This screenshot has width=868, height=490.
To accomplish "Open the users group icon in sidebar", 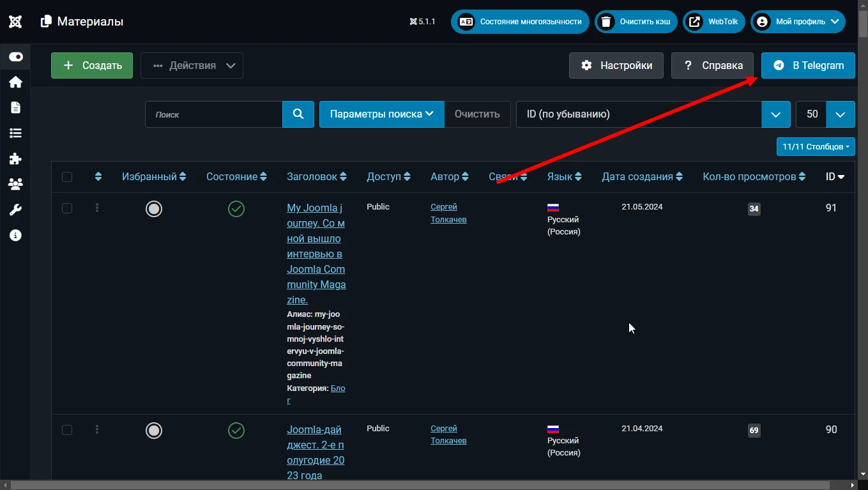I will (15, 184).
